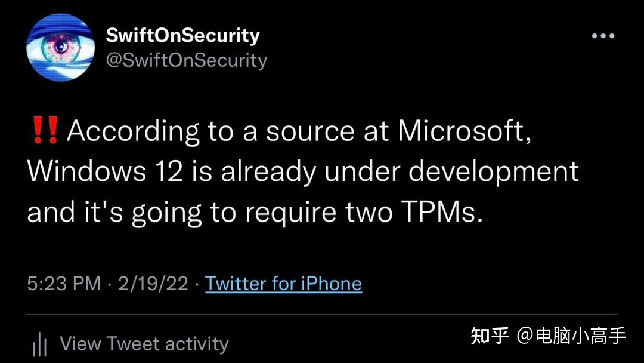This screenshot has height=363, width=644.
Task: Click View Tweet activity
Action: point(143,343)
